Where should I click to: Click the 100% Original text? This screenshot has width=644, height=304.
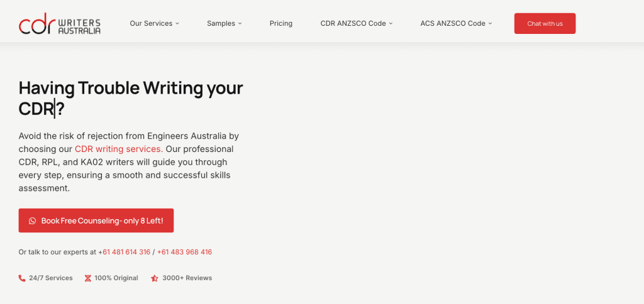pyautogui.click(x=116, y=278)
